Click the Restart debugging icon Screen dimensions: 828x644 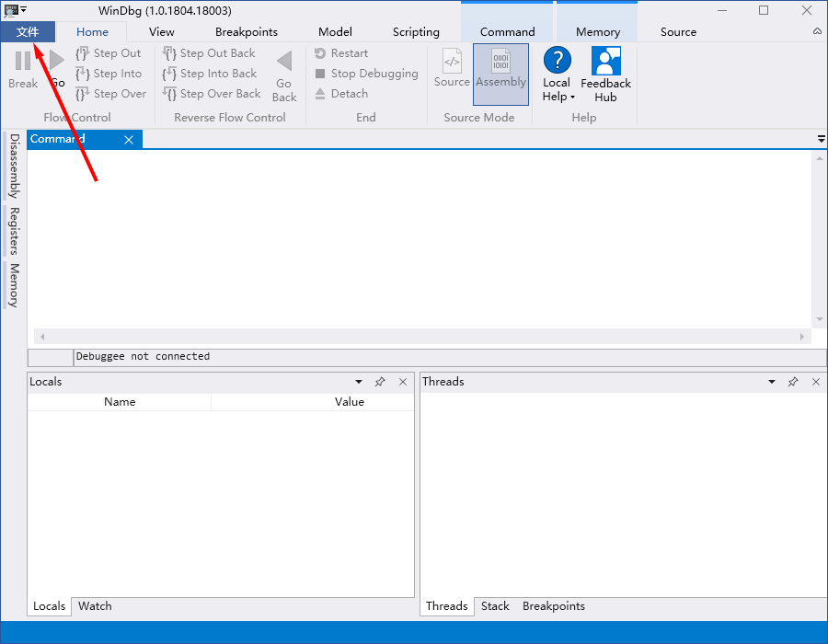coord(320,53)
